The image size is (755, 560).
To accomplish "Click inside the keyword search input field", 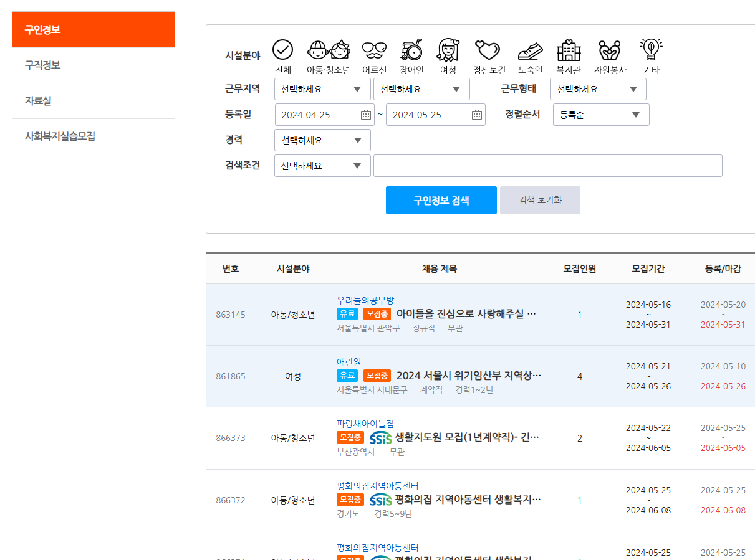I will pyautogui.click(x=547, y=165).
